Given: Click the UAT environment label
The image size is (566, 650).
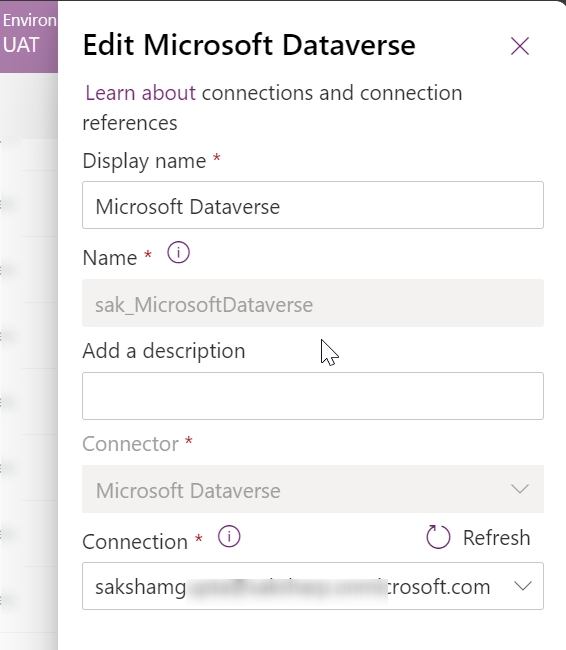Looking at the screenshot, I should click(21, 45).
